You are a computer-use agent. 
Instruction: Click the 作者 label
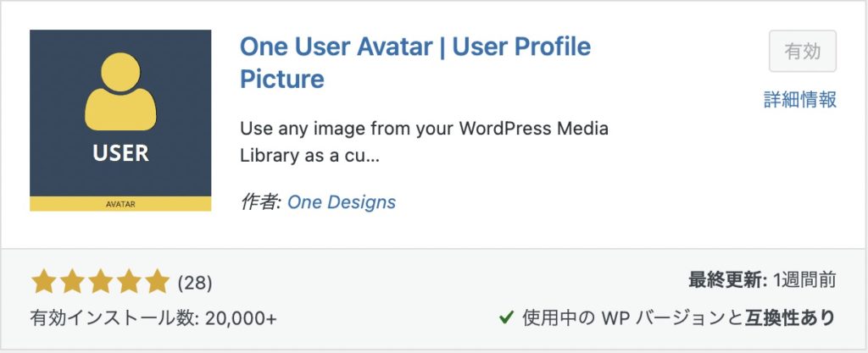tap(260, 202)
